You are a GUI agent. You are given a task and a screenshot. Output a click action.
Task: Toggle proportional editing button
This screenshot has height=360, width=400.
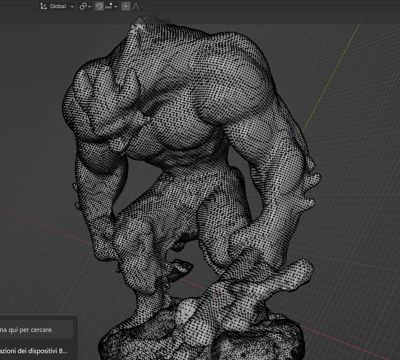[x=126, y=6]
